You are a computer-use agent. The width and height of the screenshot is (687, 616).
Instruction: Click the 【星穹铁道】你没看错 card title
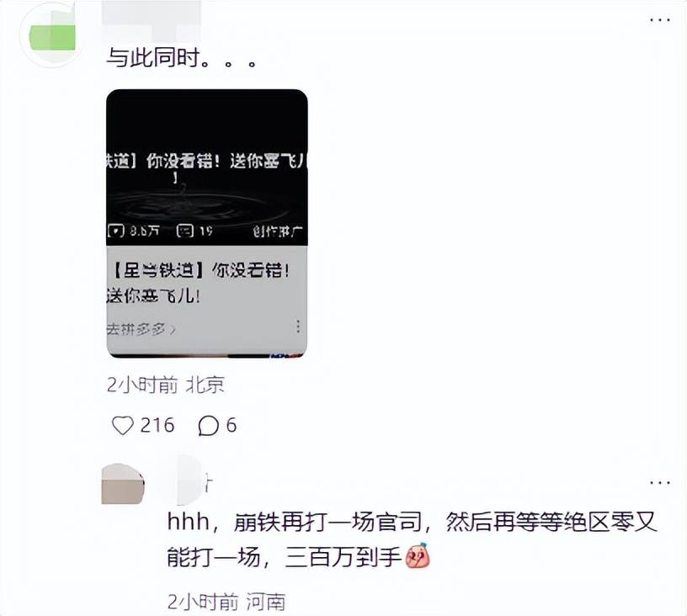click(x=198, y=283)
